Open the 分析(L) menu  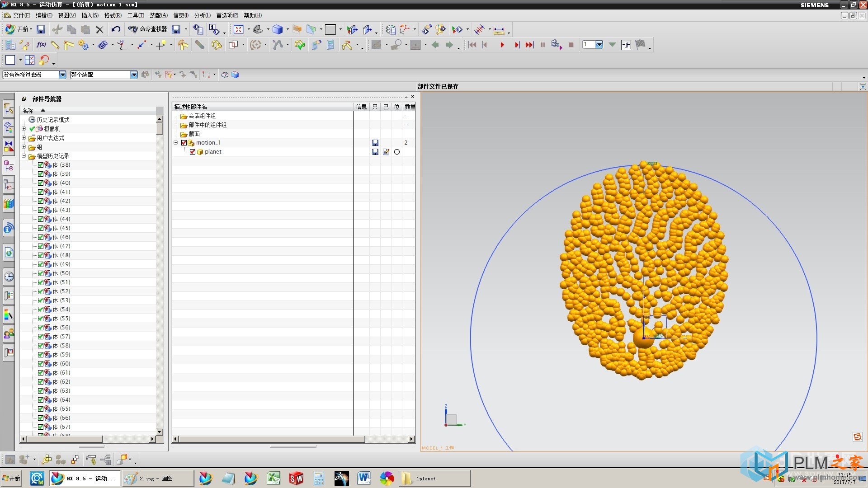point(202,15)
